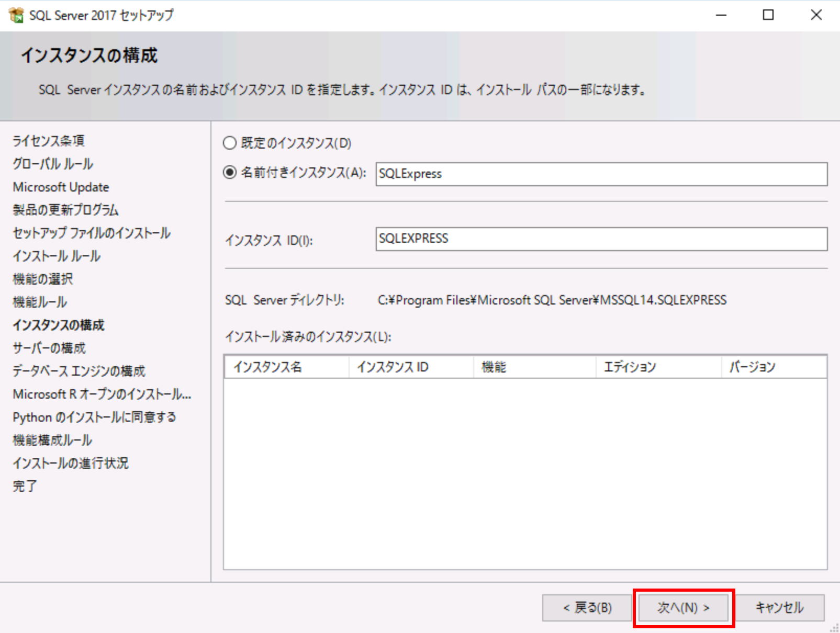Click the バージョン column header
The height and width of the screenshot is (633, 840).
[x=774, y=367]
